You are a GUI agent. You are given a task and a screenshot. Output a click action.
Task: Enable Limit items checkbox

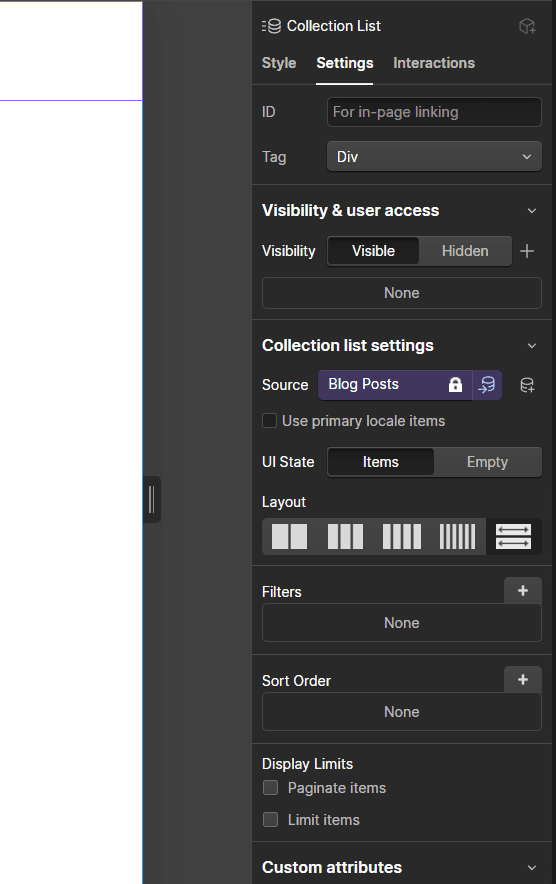click(271, 819)
